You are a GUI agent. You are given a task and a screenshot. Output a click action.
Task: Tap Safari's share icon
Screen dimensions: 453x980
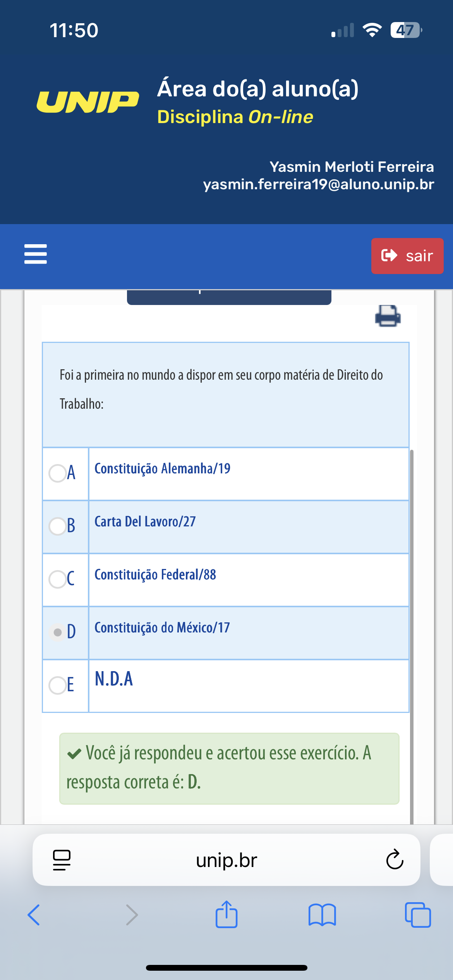[x=226, y=914]
